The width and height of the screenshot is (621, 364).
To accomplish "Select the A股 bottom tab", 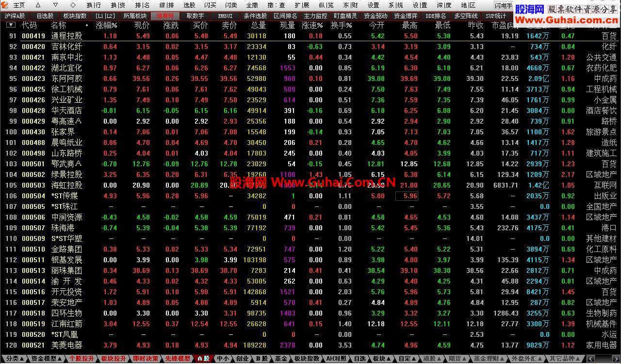I will pyautogui.click(x=203, y=359).
